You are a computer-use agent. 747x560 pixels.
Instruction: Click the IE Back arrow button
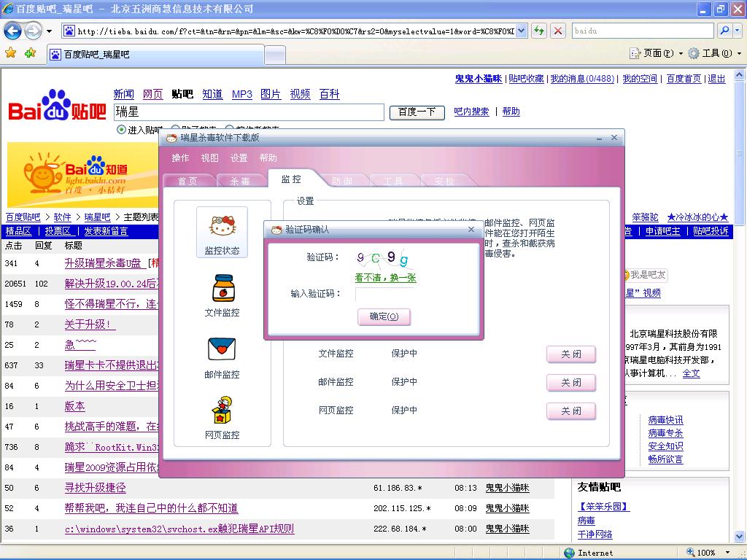13,31
